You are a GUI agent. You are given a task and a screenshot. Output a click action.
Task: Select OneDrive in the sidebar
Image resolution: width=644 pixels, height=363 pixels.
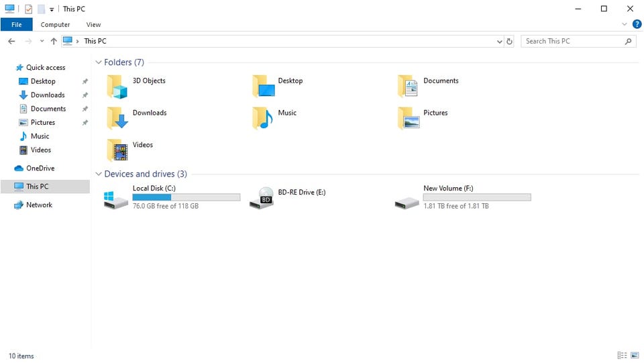40,168
